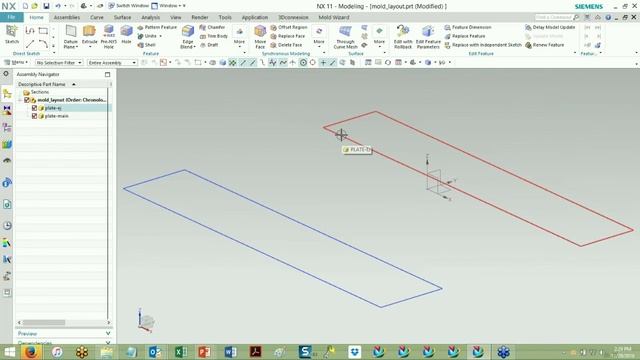640x360 pixels.
Task: Open the Entire Assembly scope dropdown
Action: coord(112,62)
